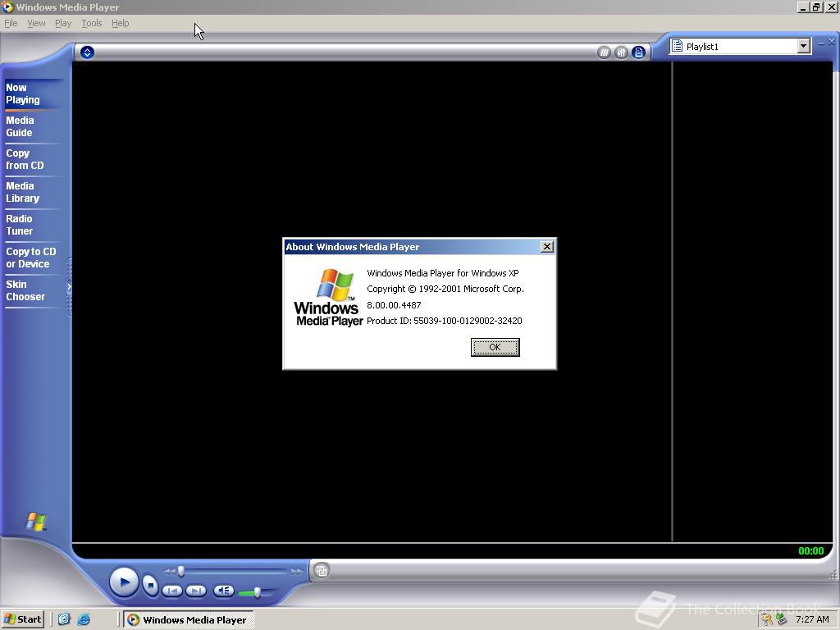This screenshot has width=840, height=630.
Task: Click the Windows Media Player title bar icon
Action: click(x=7, y=7)
